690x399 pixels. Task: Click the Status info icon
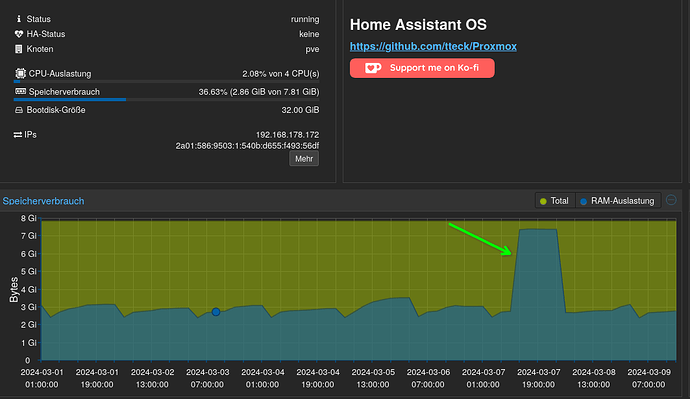pyautogui.click(x=18, y=19)
